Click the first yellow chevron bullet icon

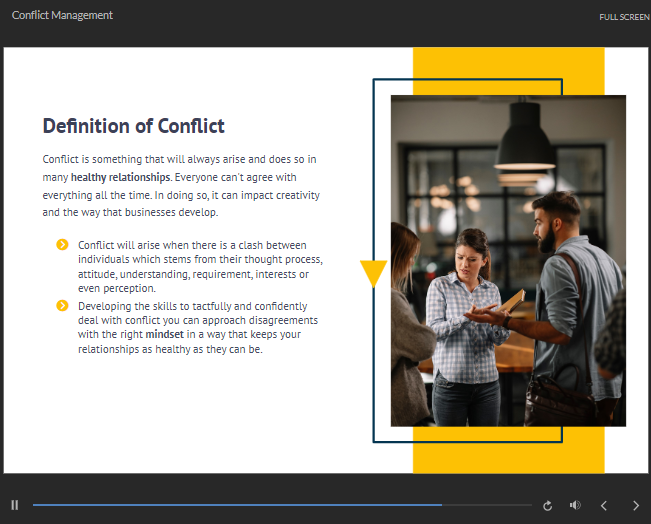[62, 245]
